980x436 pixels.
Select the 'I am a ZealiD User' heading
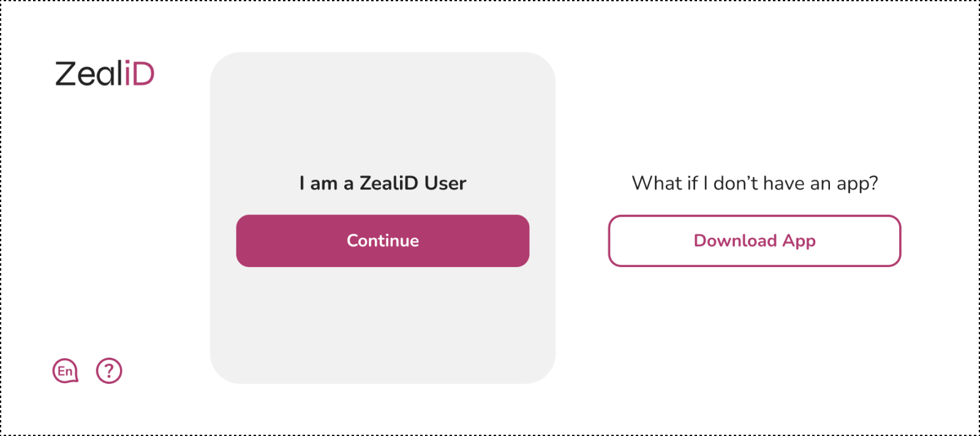tap(383, 183)
